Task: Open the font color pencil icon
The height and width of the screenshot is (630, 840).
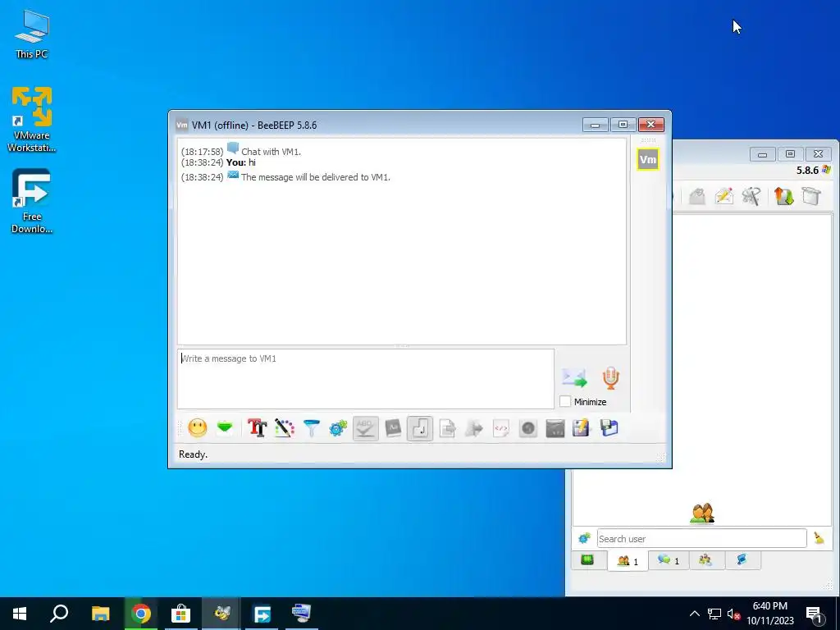Action: pyautogui.click(x=285, y=428)
